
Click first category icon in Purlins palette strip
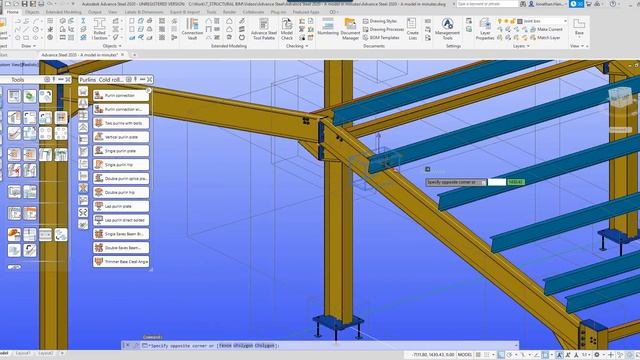[x=83, y=91]
